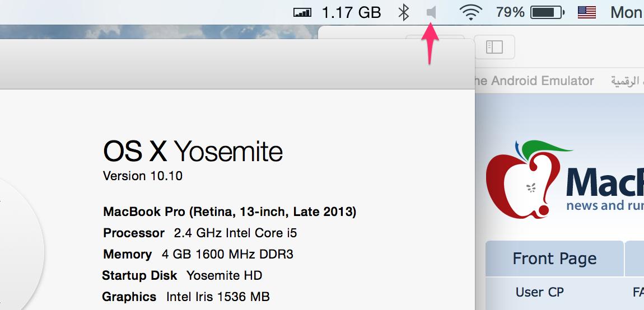The width and height of the screenshot is (644, 310).
Task: Click the greyed-out volume speaker icon
Action: [431, 12]
